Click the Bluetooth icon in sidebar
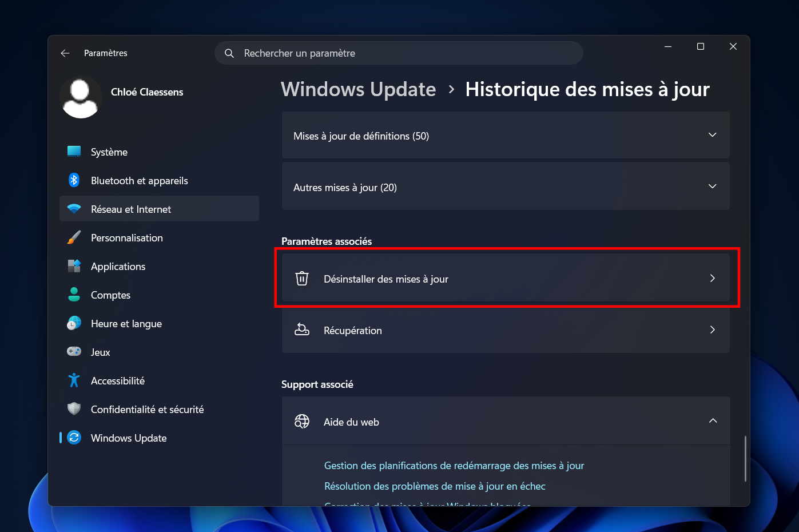Image resolution: width=799 pixels, height=532 pixels. pyautogui.click(x=74, y=180)
